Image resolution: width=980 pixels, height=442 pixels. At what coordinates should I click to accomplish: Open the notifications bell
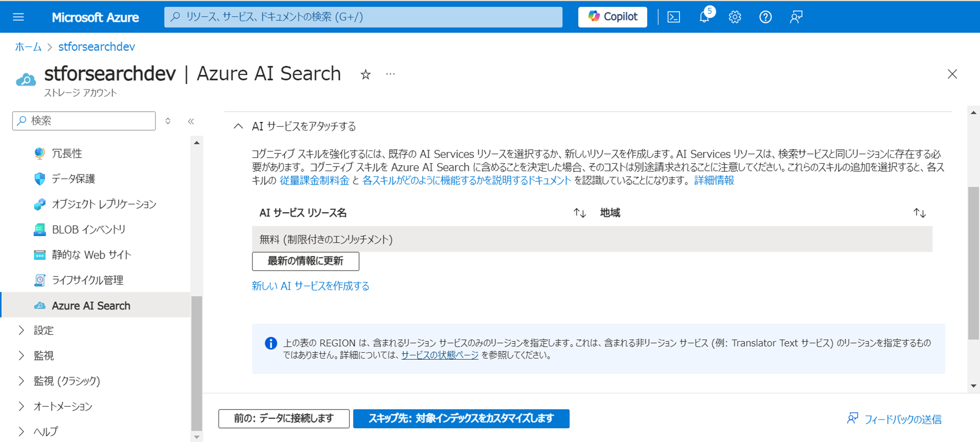[705, 17]
